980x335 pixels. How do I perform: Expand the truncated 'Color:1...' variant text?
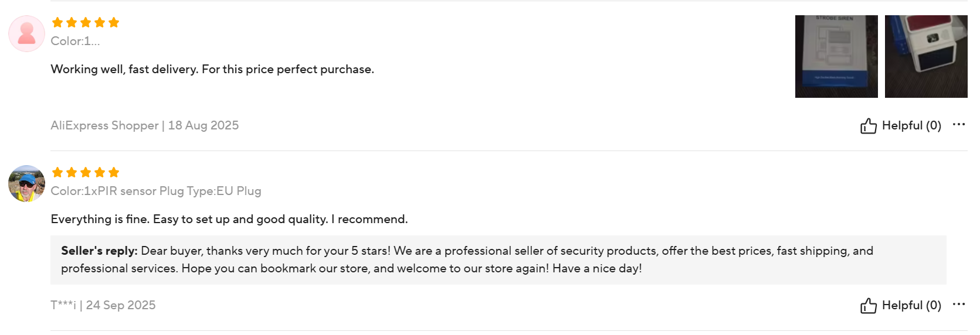tap(75, 41)
